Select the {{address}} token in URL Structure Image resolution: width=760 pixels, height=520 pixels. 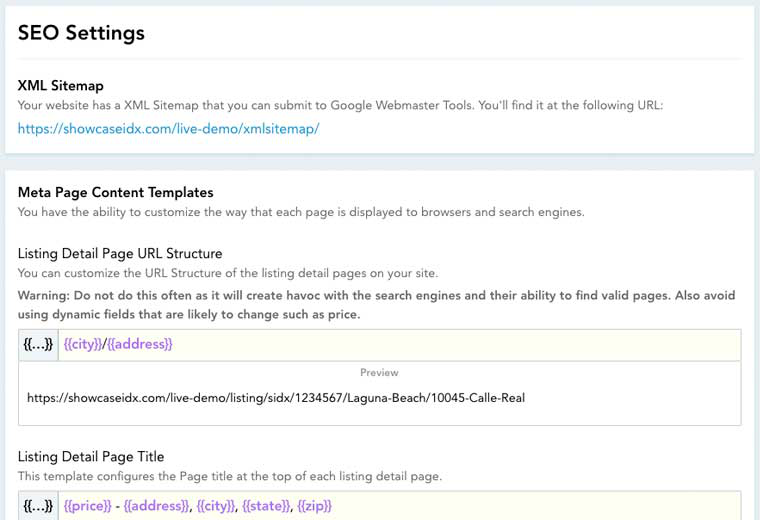coord(140,345)
